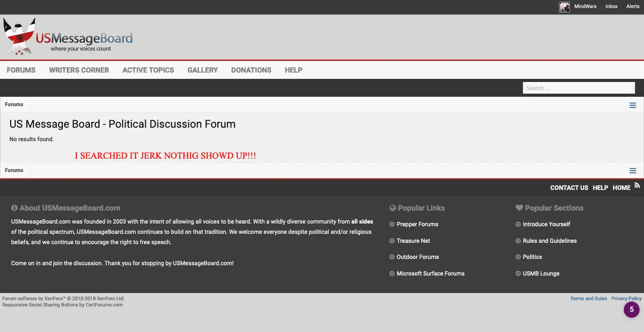Image resolution: width=644 pixels, height=332 pixels.
Task: Open the upper breadcrumb hamburger menu icon
Action: pyautogui.click(x=633, y=105)
